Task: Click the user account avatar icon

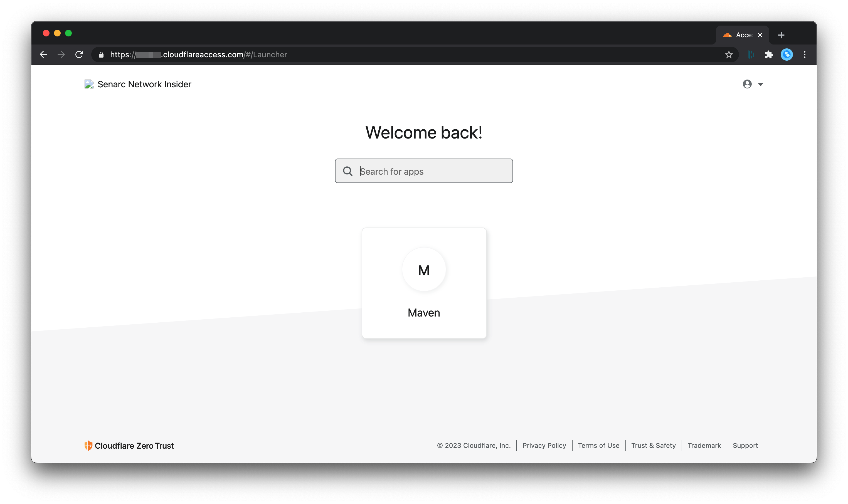Action: click(x=747, y=84)
